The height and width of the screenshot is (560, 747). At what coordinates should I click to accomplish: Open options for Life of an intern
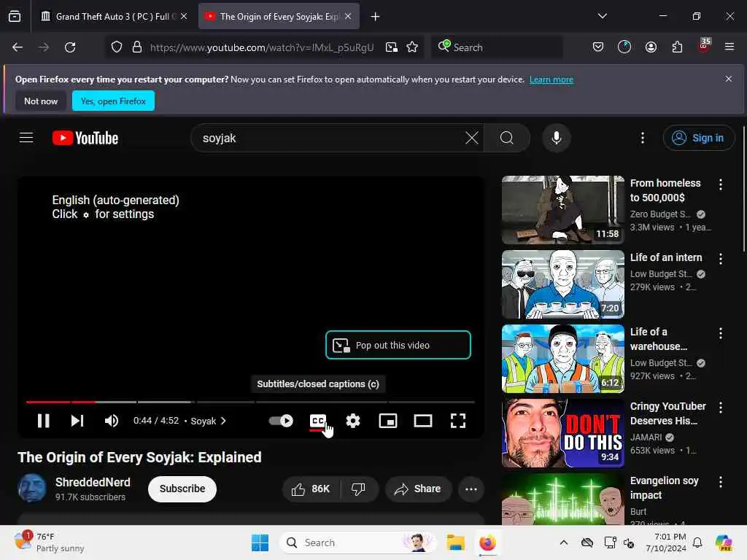point(721,259)
